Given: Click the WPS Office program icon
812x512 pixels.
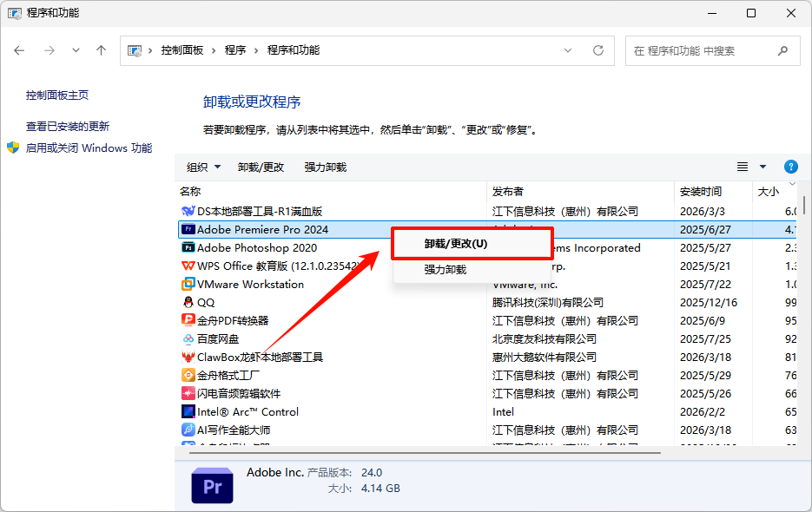Looking at the screenshot, I should pyautogui.click(x=188, y=266).
